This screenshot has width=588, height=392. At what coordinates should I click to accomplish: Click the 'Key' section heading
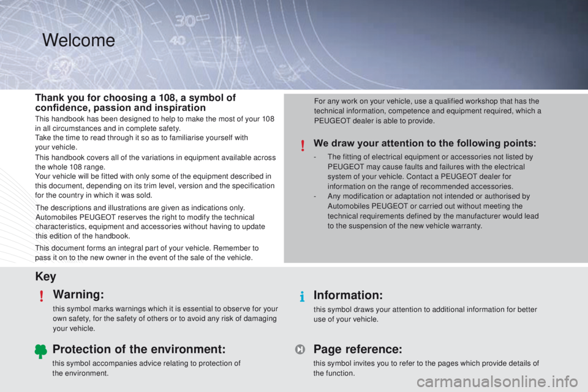coord(46,276)
